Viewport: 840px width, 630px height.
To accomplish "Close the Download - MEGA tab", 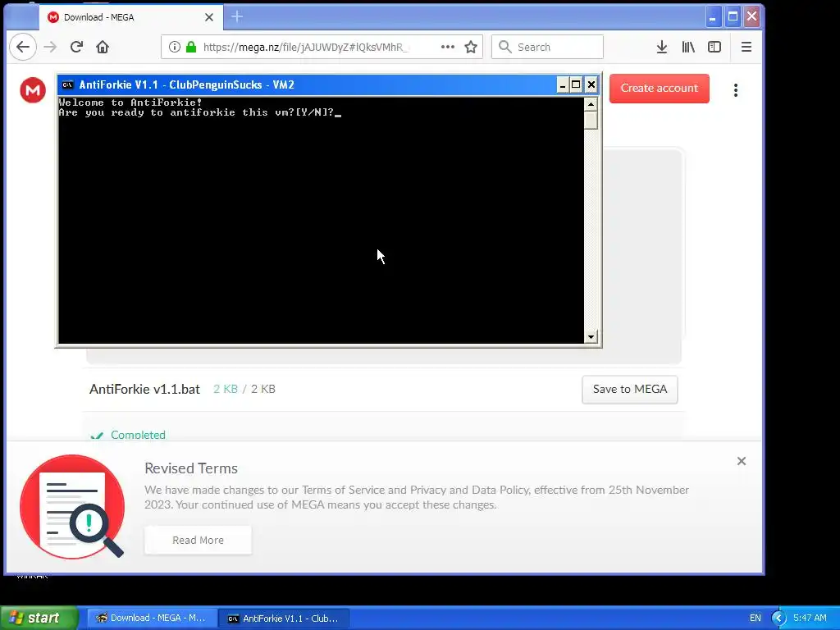I will pos(209,17).
